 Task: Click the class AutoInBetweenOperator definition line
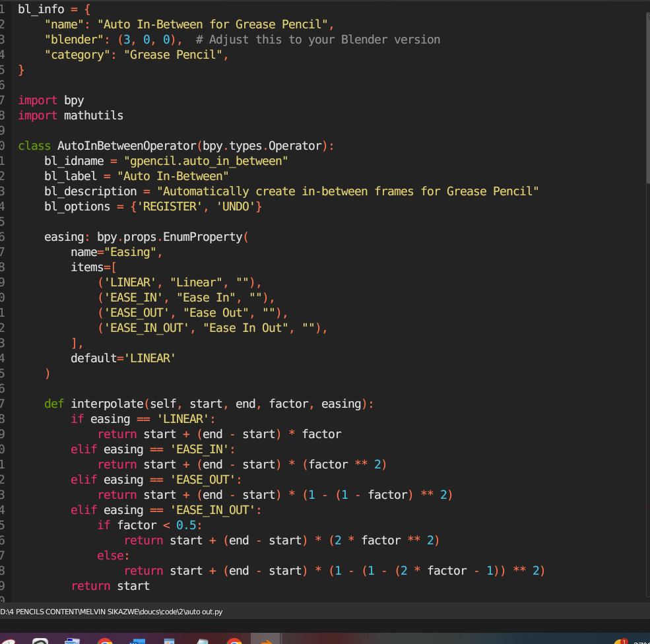[176, 146]
